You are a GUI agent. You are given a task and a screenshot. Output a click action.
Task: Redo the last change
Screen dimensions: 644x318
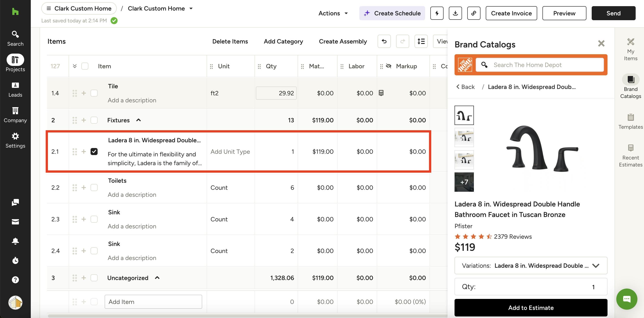point(402,41)
